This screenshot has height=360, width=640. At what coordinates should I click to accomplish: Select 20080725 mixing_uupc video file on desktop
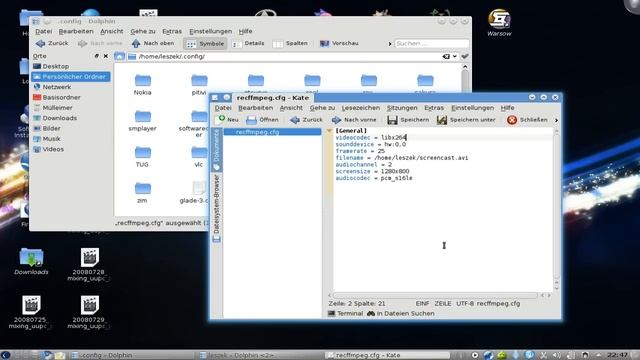(x=31, y=312)
